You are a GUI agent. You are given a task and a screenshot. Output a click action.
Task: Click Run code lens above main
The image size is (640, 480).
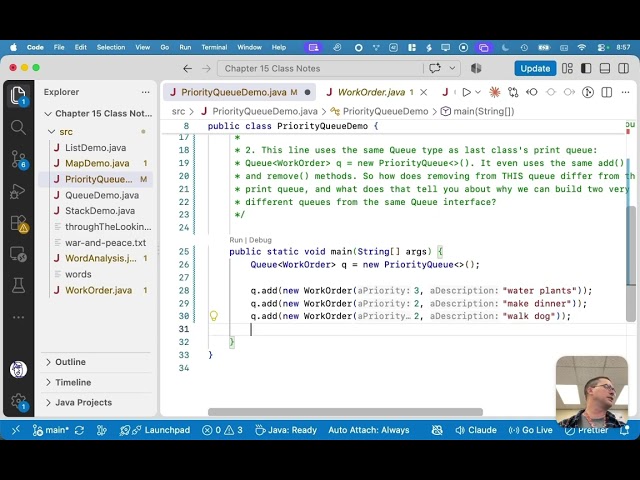[x=236, y=240]
